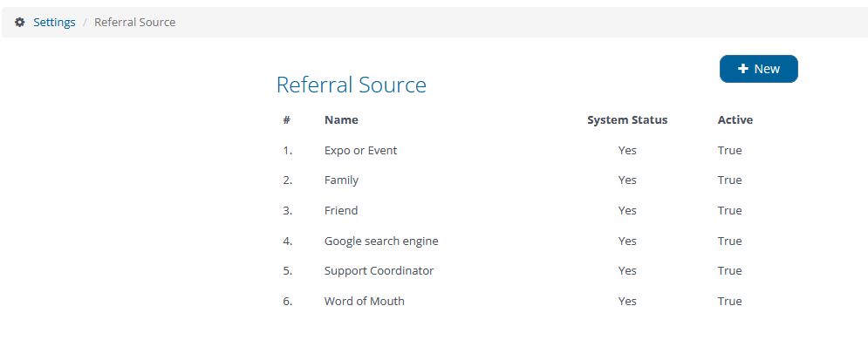Image resolution: width=868 pixels, height=340 pixels.
Task: Click the System Status column header
Action: [627, 120]
